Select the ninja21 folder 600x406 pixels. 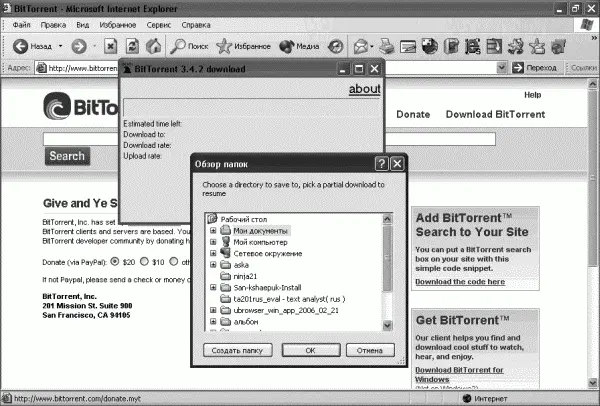pos(245,276)
